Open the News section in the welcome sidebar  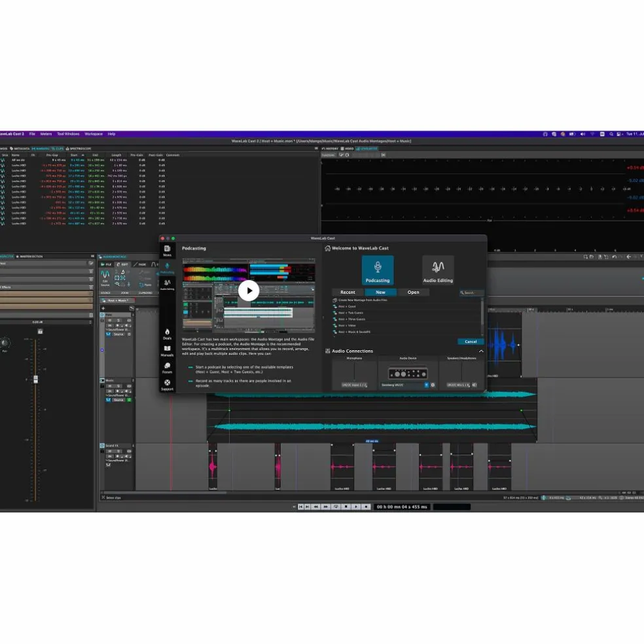pos(167,251)
